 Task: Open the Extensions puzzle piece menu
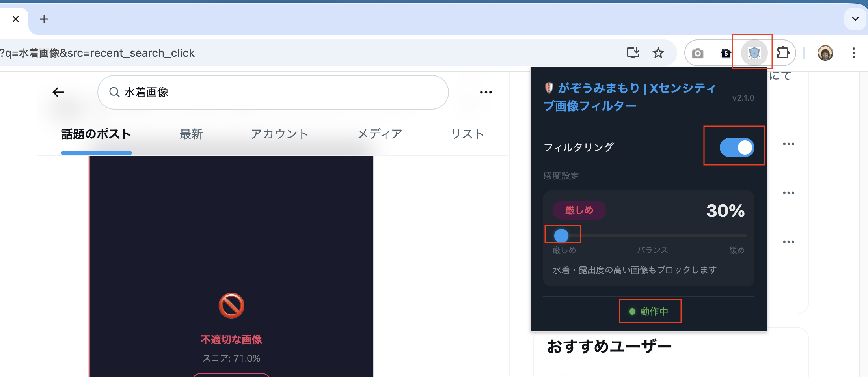[783, 53]
